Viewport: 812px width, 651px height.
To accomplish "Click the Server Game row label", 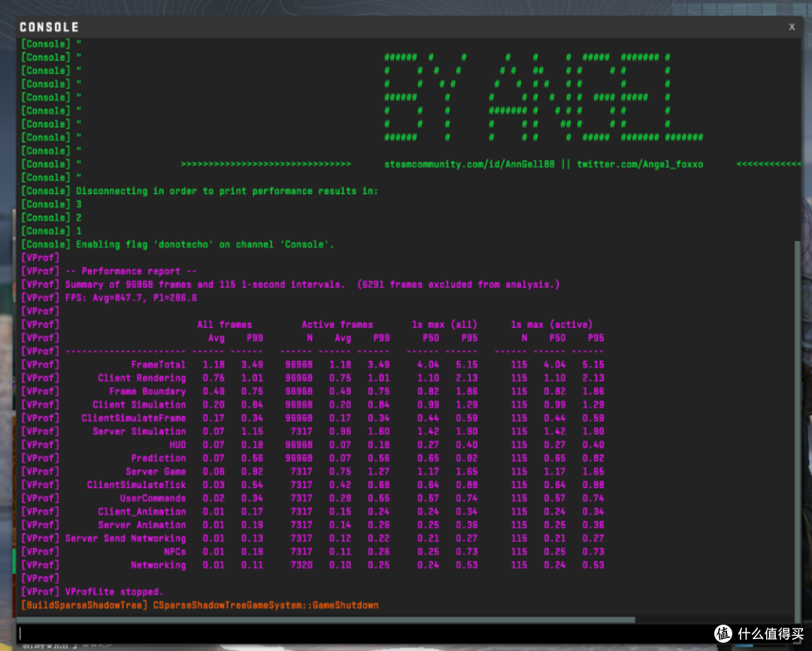I will pyautogui.click(x=156, y=472).
